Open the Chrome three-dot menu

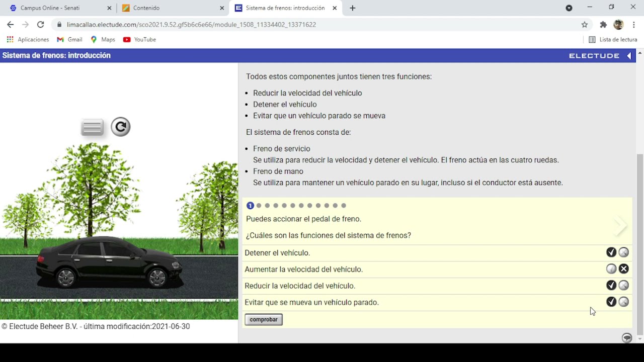point(633,24)
